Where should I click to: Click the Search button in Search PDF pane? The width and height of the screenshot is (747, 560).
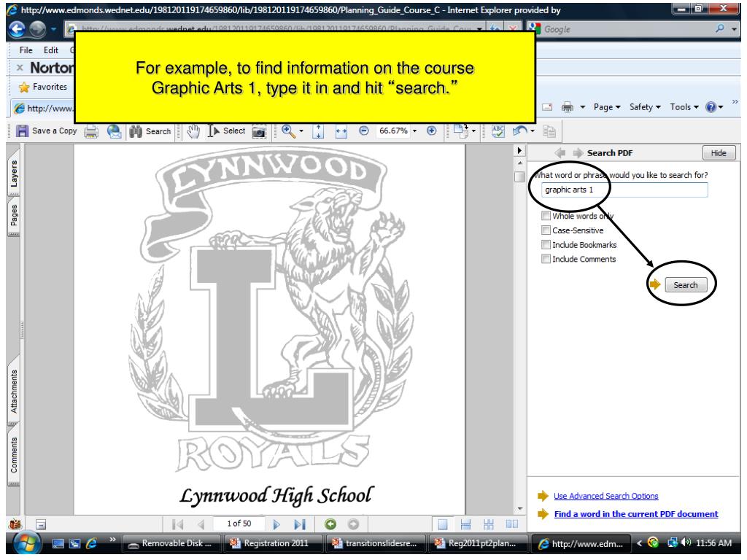[x=686, y=285]
